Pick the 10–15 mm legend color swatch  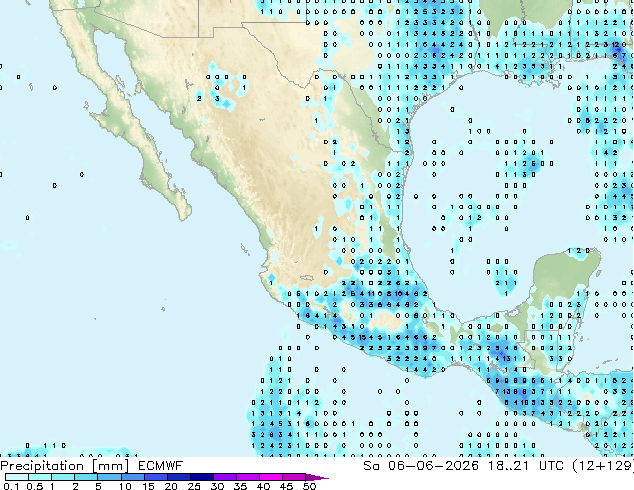tap(133, 477)
